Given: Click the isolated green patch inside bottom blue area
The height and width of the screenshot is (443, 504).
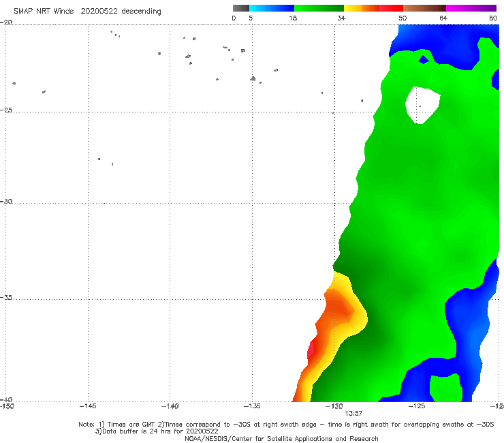Looking at the screenshot, I should 446,388.
